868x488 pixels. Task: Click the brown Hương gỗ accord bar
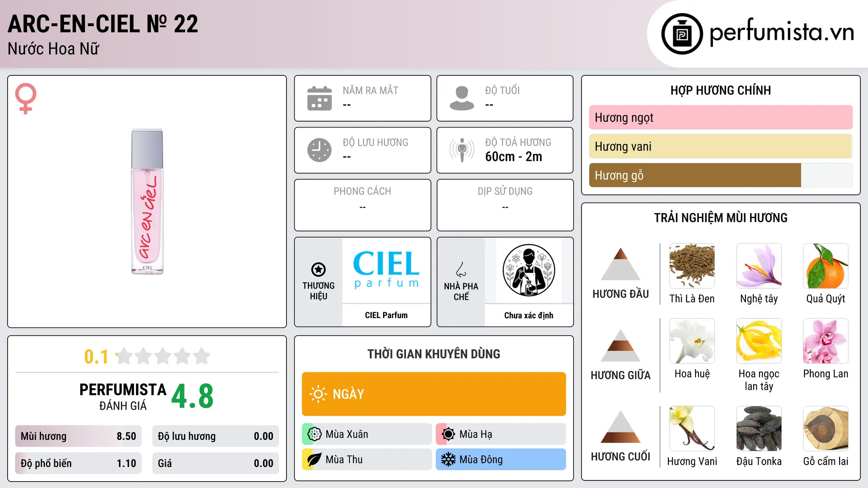tap(695, 175)
